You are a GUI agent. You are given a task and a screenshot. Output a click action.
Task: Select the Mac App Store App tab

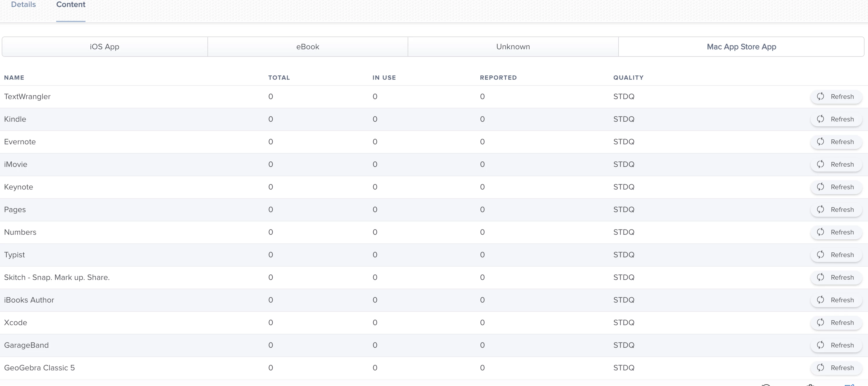coord(741,47)
